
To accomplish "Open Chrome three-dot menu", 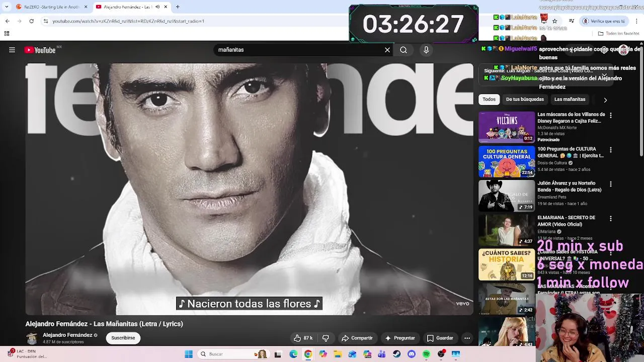I will click(637, 21).
